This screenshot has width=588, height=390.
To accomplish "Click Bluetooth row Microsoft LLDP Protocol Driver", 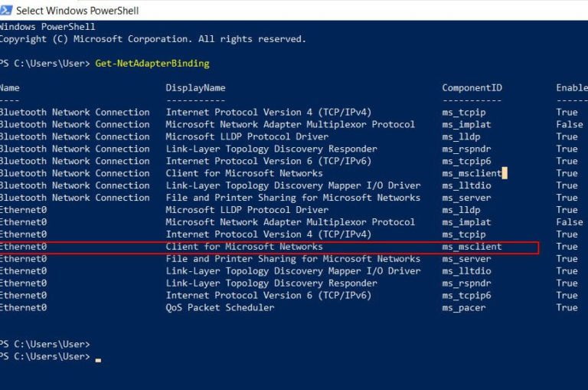I will pyautogui.click(x=247, y=136).
